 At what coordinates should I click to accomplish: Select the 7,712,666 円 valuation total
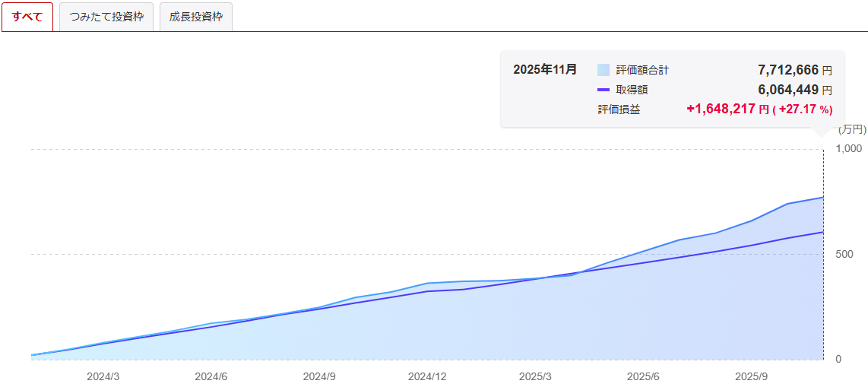click(794, 70)
